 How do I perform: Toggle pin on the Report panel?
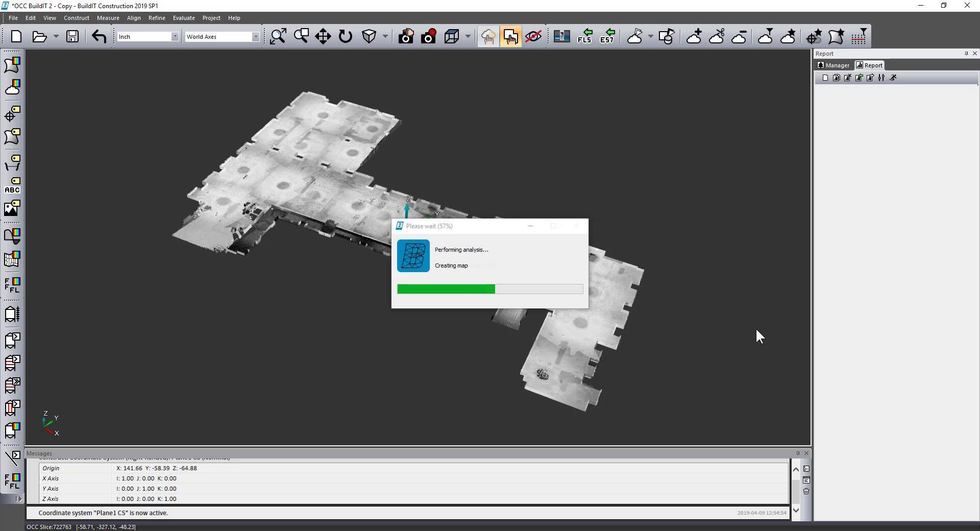tap(966, 54)
